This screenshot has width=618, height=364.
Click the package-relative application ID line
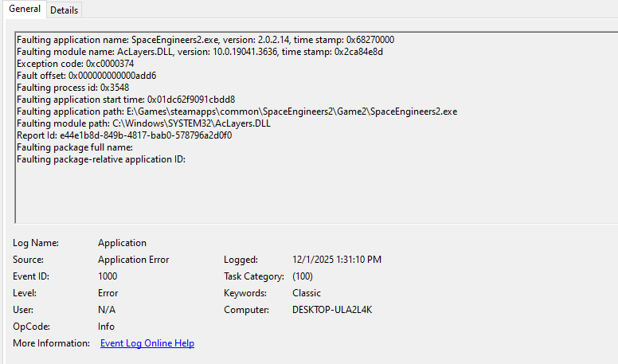pos(100,159)
